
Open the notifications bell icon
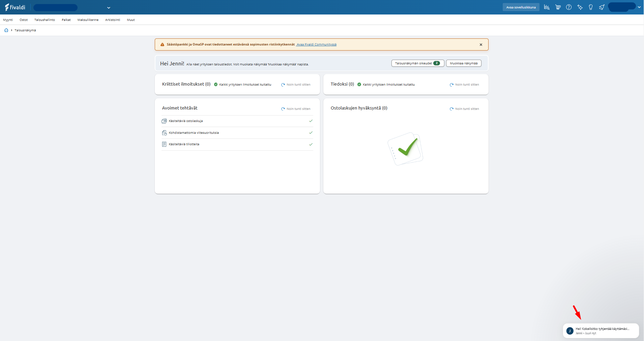(x=602, y=7)
